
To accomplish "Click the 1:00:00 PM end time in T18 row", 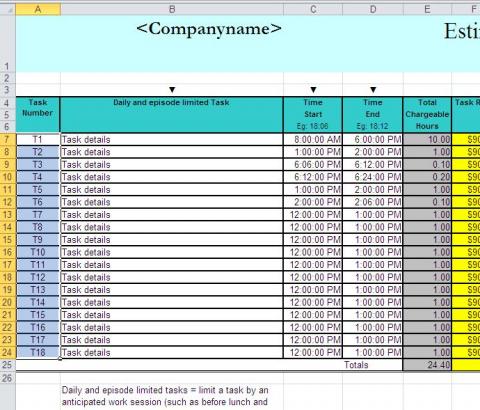I will [373, 352].
